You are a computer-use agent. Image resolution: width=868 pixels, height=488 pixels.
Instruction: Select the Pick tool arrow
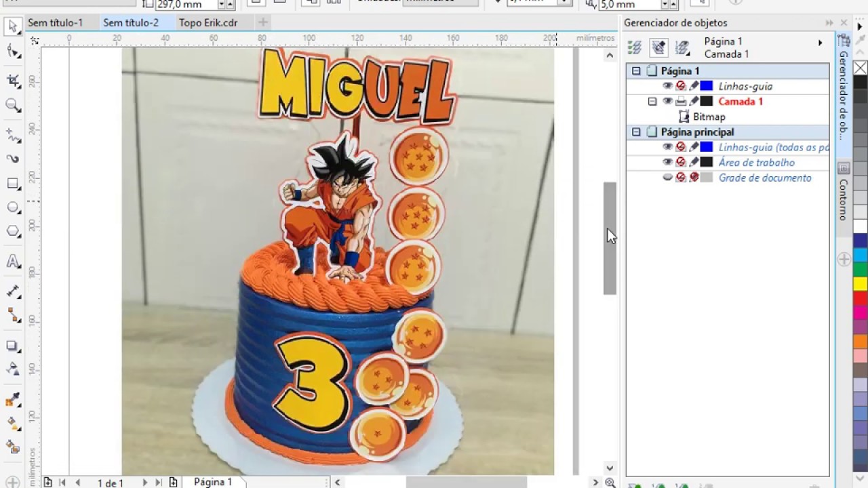click(13, 27)
